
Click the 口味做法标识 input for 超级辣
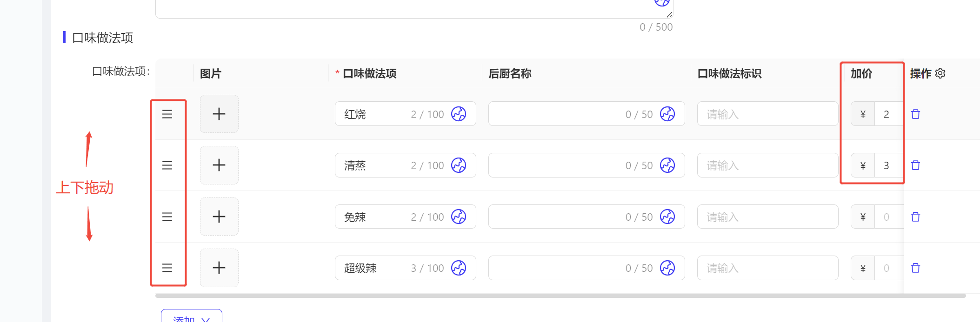[767, 268]
